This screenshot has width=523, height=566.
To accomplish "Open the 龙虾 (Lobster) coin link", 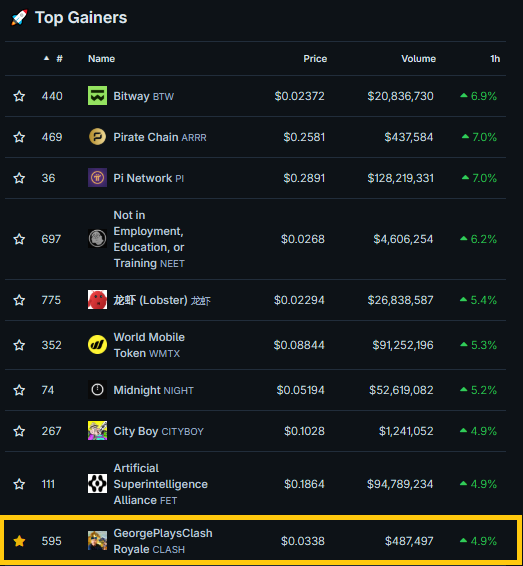I will coord(162,300).
